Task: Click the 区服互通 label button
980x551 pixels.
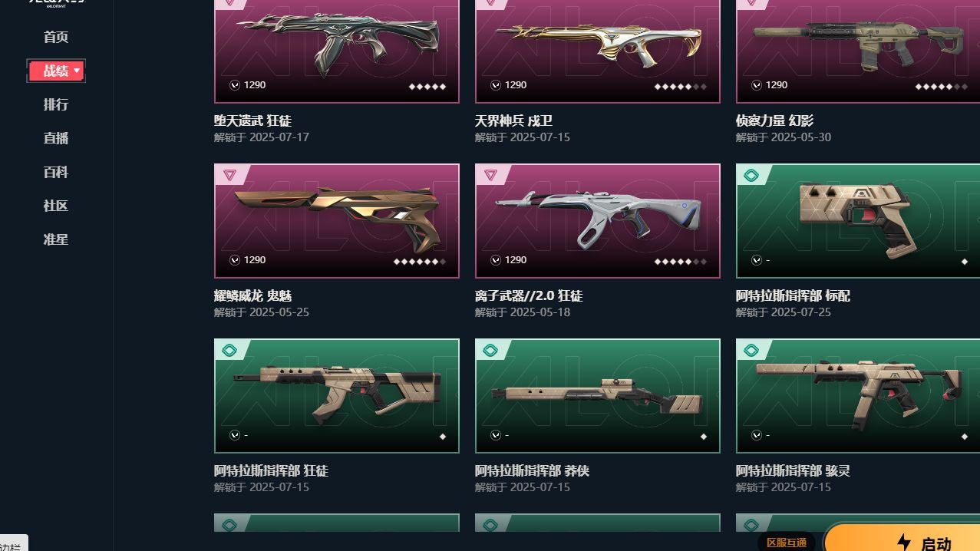Action: 787,543
